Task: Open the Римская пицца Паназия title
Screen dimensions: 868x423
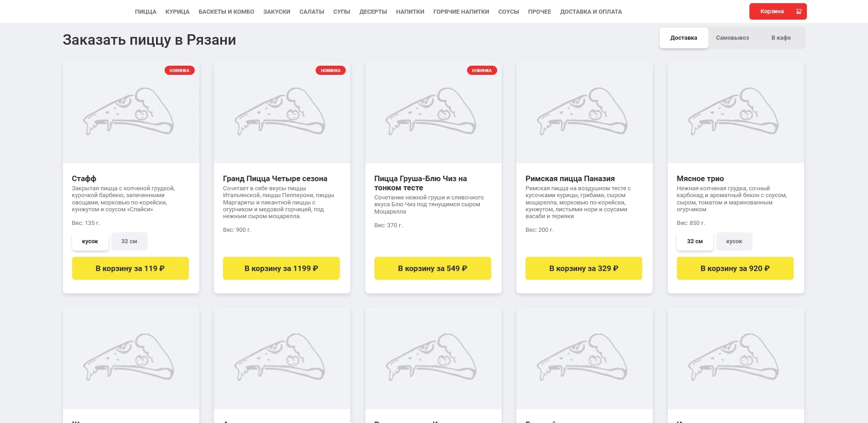Action: [570, 178]
